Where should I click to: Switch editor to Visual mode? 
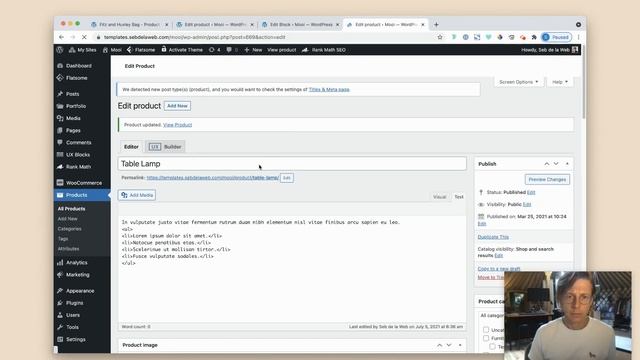coord(439,197)
